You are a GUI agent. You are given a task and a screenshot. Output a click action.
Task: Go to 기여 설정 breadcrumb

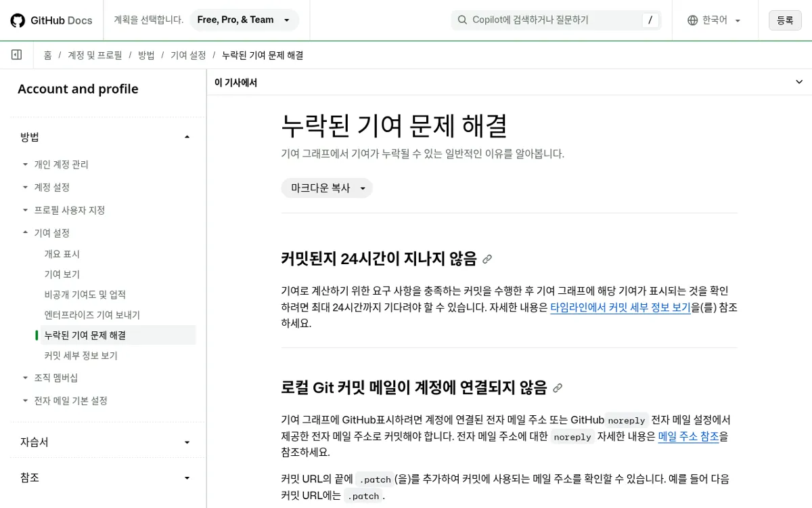(188, 56)
